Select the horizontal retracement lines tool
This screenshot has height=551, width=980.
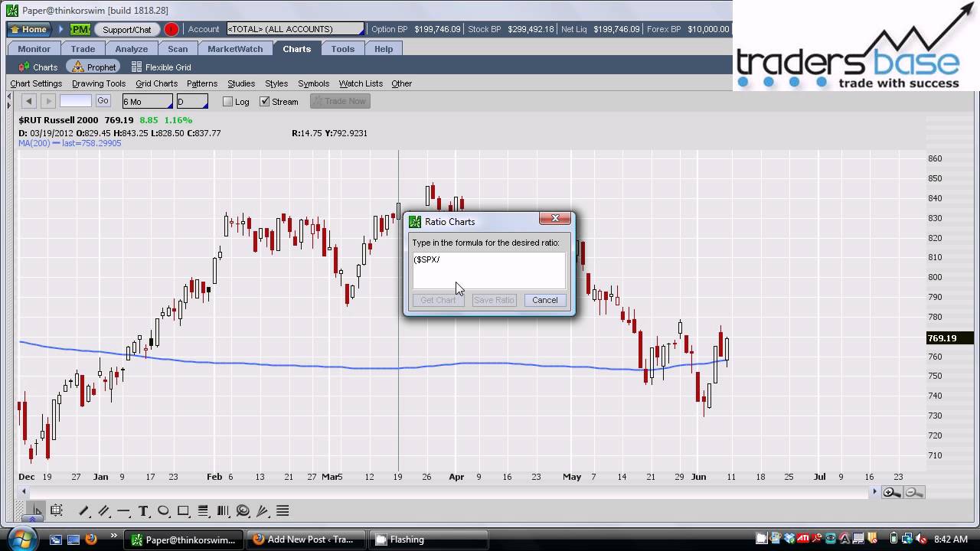(203, 510)
